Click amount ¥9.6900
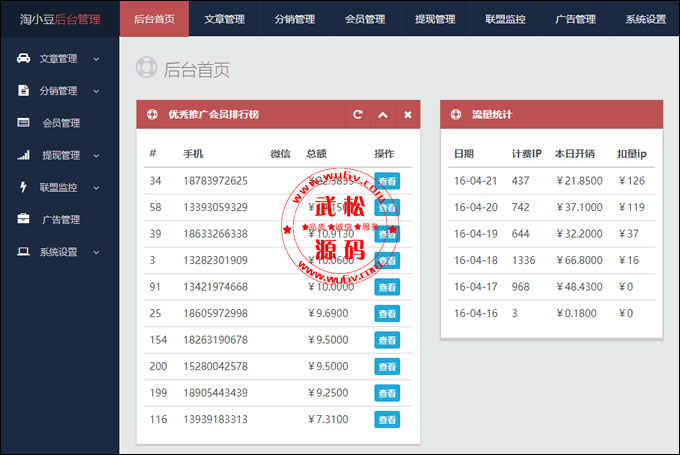 pyautogui.click(x=328, y=313)
